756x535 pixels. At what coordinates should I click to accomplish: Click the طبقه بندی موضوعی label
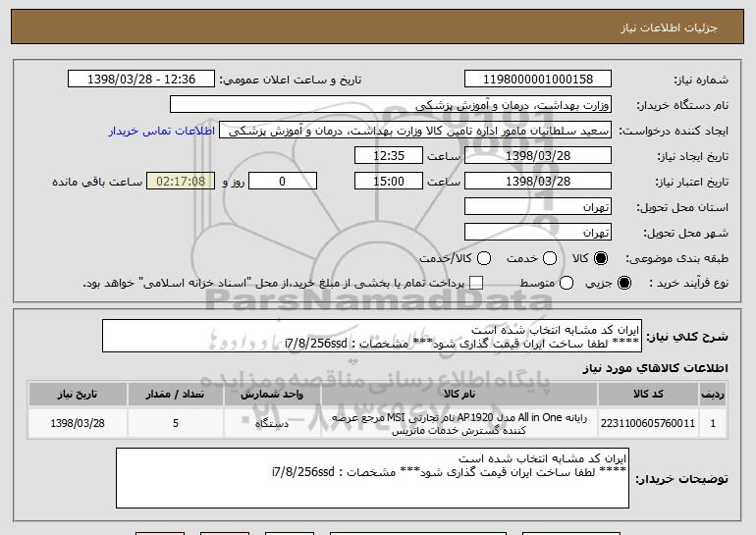676,258
